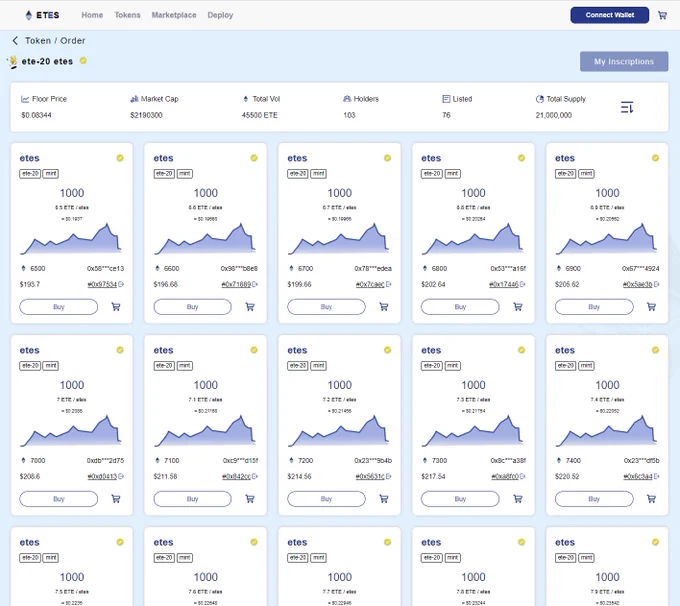The image size is (680, 606).
Task: Open inscription link #0x842cc
Action: point(236,476)
